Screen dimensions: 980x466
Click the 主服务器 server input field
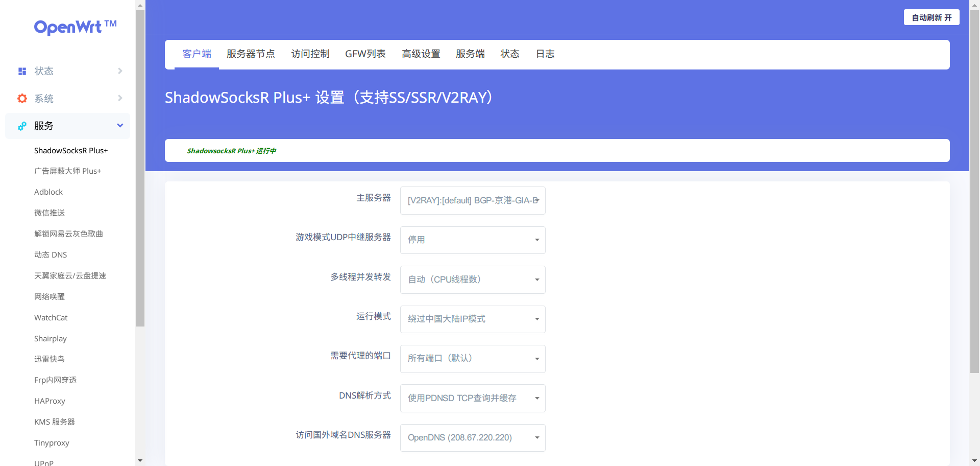(473, 200)
